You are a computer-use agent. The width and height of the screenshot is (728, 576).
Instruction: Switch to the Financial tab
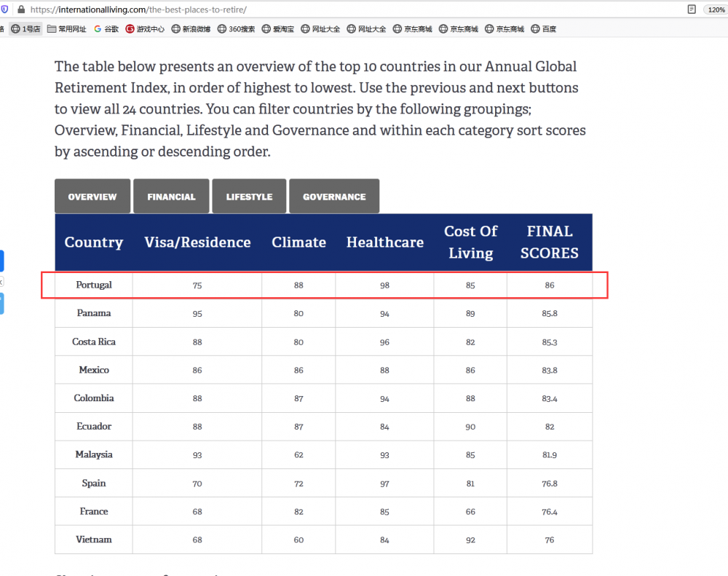pyautogui.click(x=171, y=197)
